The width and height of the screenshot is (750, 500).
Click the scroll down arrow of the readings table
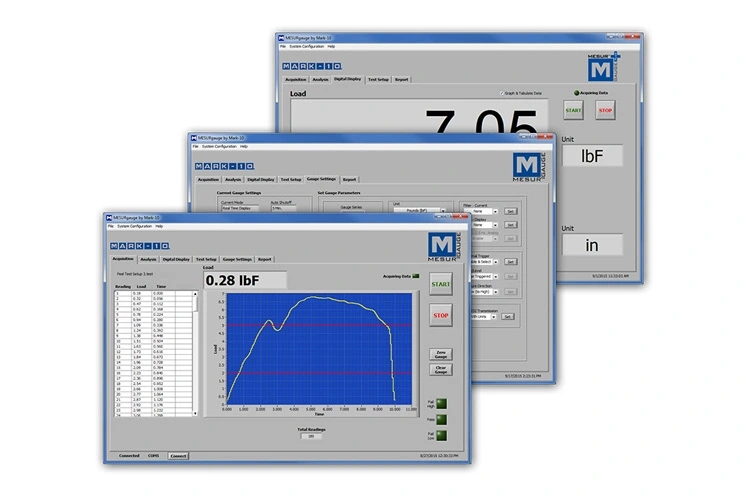click(x=195, y=413)
